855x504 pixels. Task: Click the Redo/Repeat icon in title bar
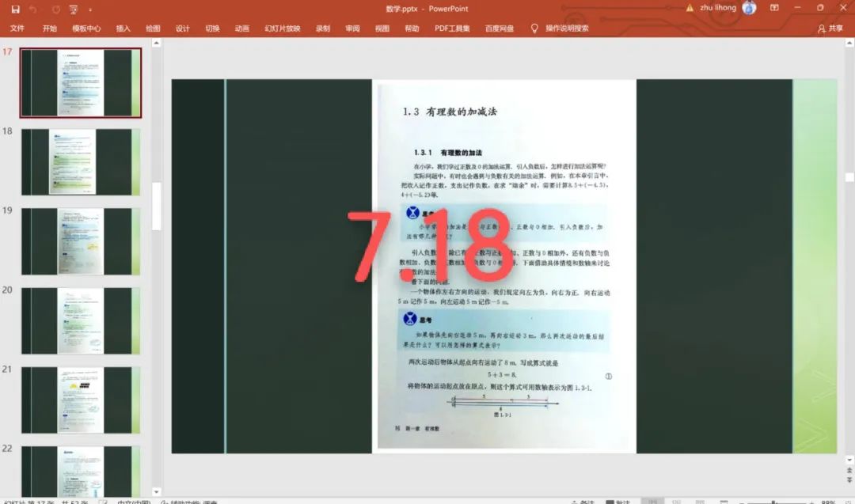pos(55,9)
